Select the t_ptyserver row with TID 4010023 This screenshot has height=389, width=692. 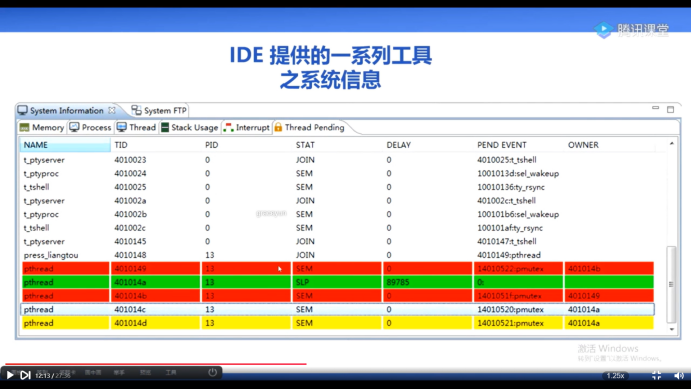(x=338, y=160)
